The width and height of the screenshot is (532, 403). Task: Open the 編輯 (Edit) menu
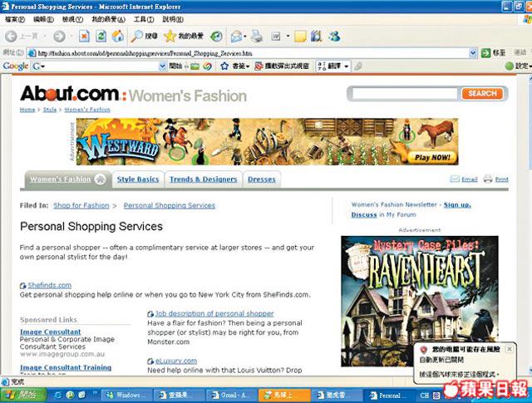(43, 19)
